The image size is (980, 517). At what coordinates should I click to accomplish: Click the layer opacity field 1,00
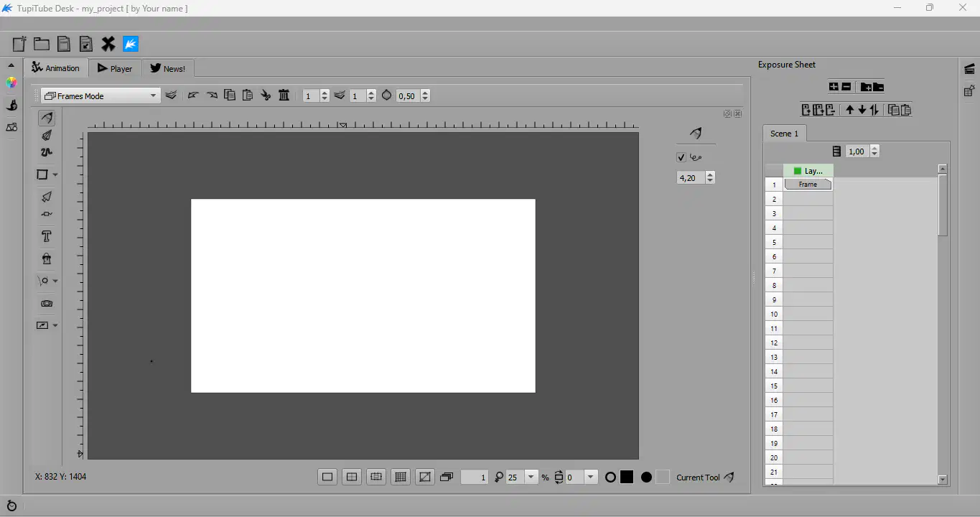(x=857, y=151)
